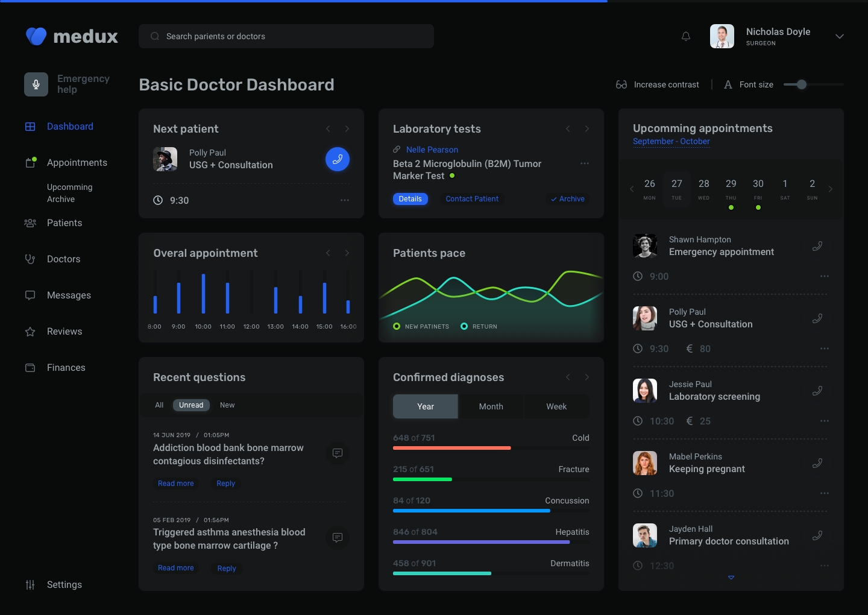The height and width of the screenshot is (615, 868).
Task: Click Contact Patient link
Action: 472,199
